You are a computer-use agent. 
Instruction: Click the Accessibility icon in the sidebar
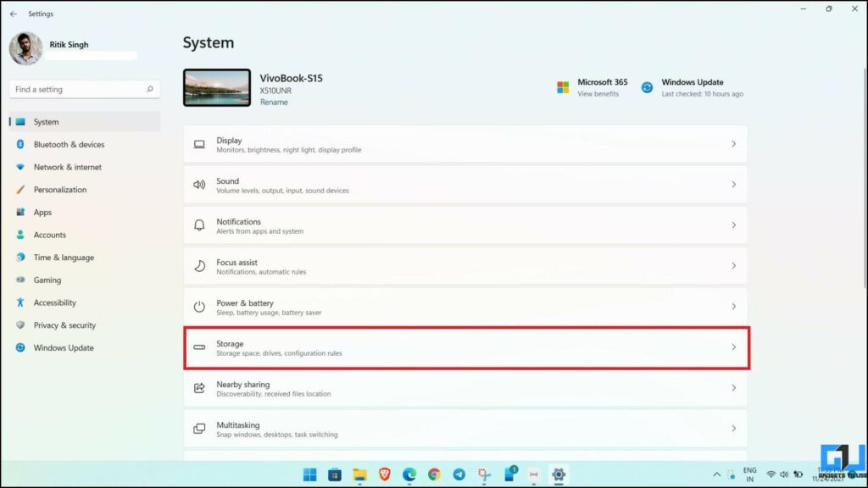click(19, 302)
